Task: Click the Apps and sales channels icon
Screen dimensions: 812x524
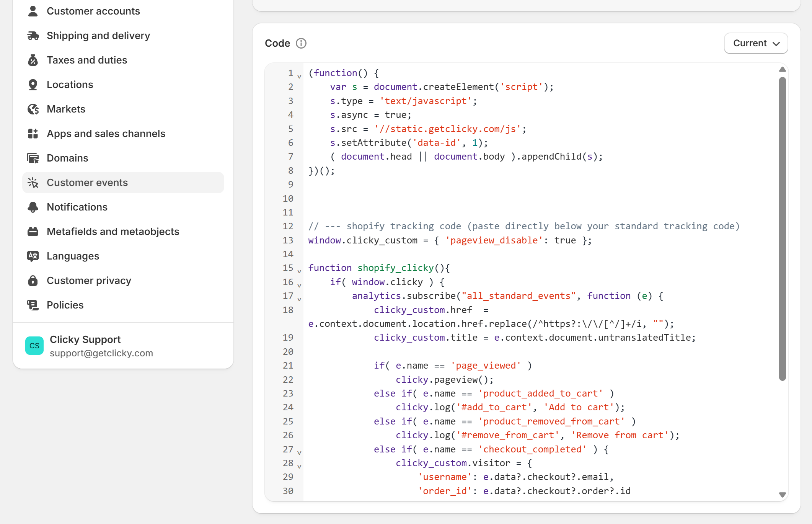Action: pyautogui.click(x=33, y=134)
